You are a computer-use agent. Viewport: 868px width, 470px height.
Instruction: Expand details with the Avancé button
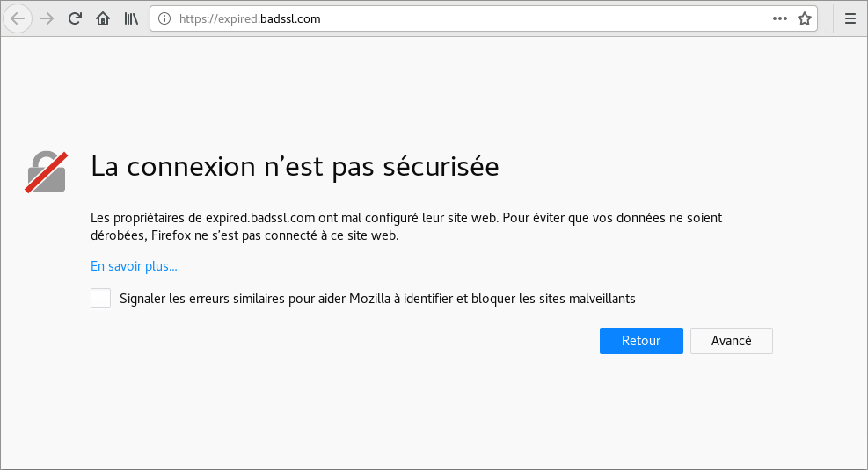(x=731, y=341)
